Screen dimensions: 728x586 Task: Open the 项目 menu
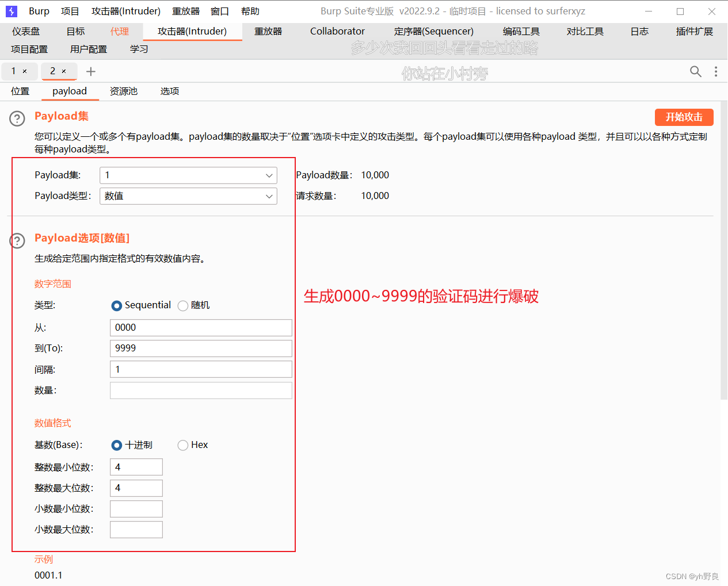click(x=70, y=11)
